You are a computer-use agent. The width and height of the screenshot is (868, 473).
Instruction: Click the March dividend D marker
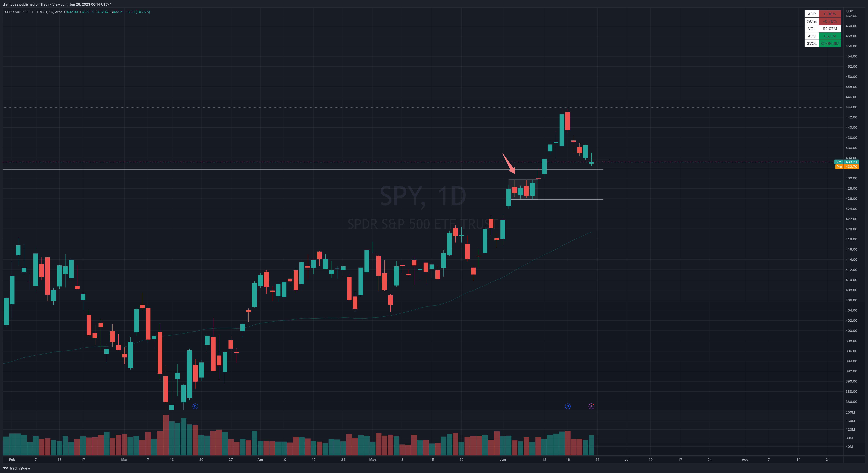[x=195, y=406]
